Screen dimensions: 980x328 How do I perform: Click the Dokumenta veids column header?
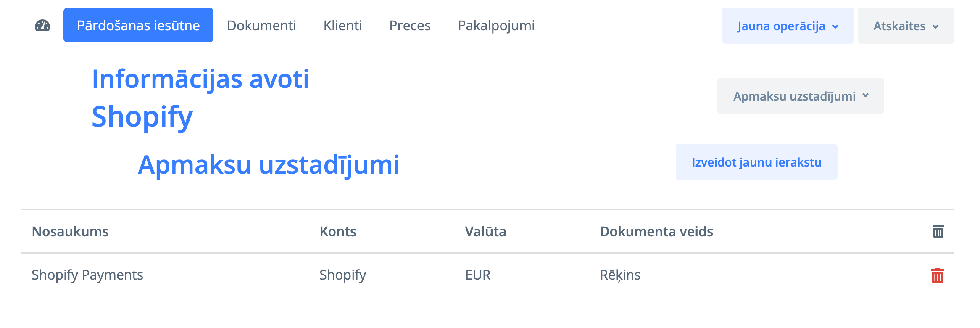pyautogui.click(x=656, y=232)
